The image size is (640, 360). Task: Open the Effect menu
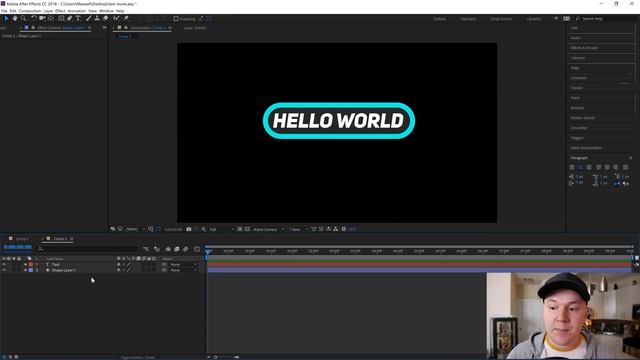pos(60,11)
